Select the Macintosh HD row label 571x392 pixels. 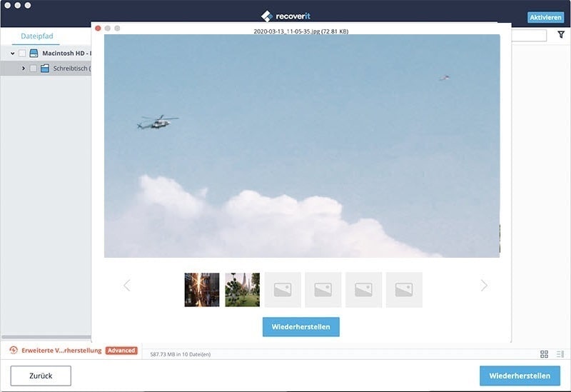tap(66, 54)
